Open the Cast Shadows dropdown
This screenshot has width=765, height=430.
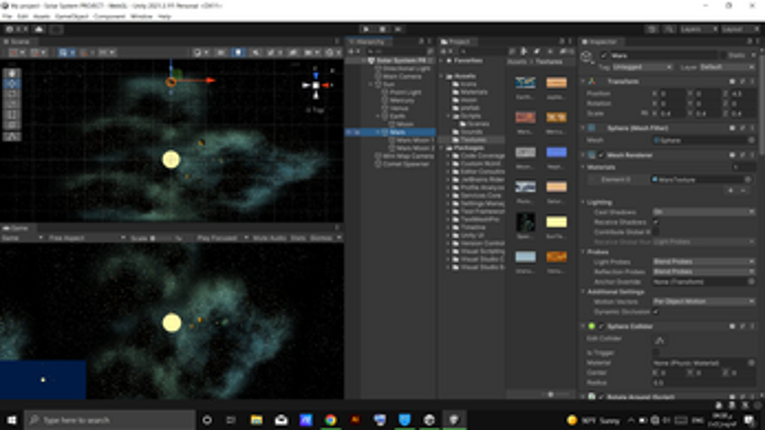[x=704, y=212]
